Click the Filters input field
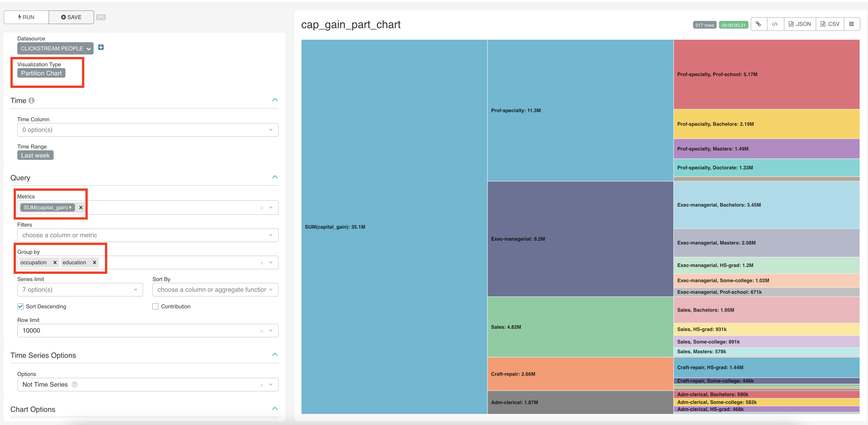The image size is (868, 425). (148, 235)
